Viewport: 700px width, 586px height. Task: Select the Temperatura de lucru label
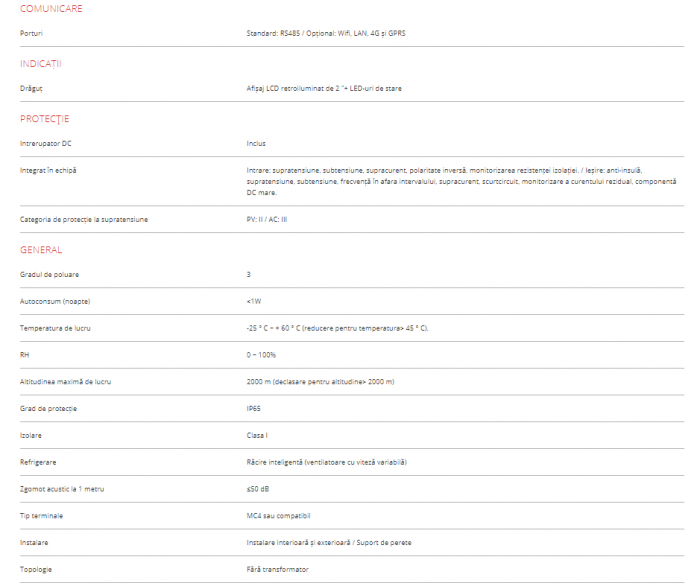[55, 327]
